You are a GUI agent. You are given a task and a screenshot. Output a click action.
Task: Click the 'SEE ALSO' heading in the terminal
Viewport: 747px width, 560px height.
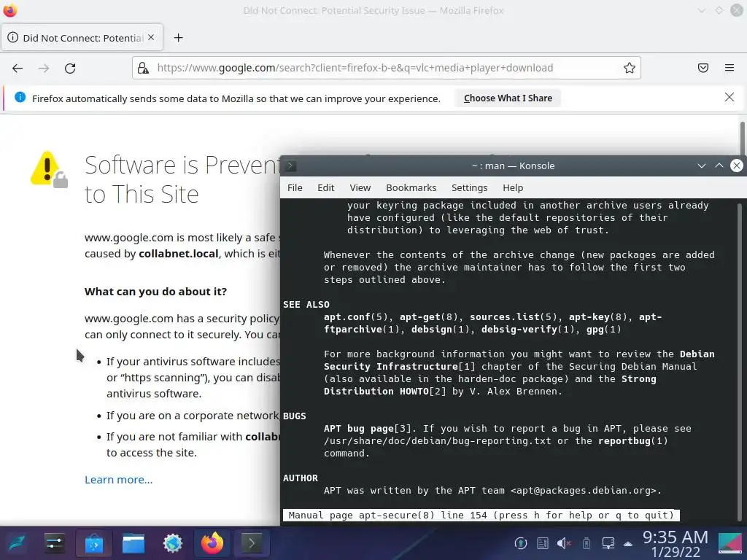tap(306, 305)
